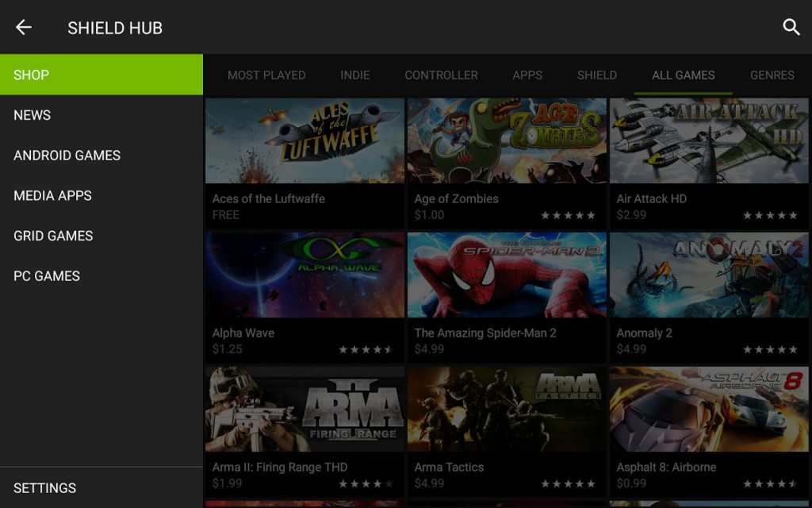The image size is (812, 508).
Task: Click the Alpha Wave title text
Action: pos(243,333)
